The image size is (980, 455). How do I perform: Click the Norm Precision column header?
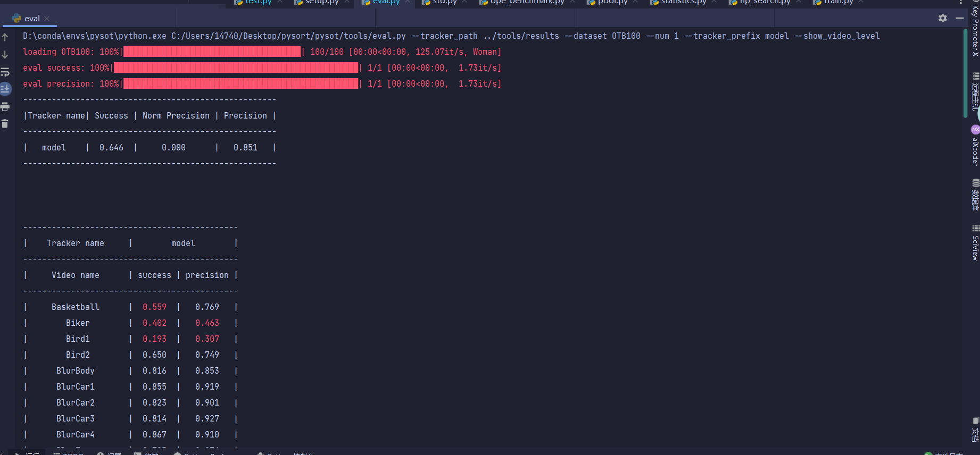176,116
